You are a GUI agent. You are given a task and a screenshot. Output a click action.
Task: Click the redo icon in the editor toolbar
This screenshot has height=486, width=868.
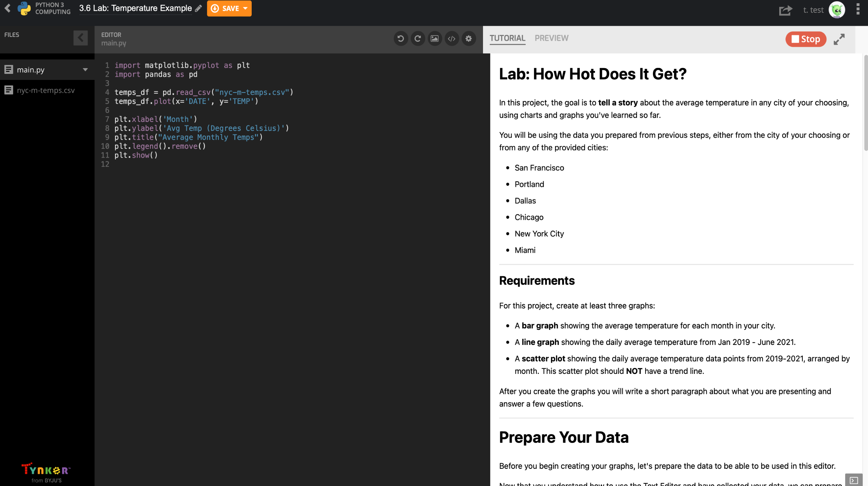417,39
